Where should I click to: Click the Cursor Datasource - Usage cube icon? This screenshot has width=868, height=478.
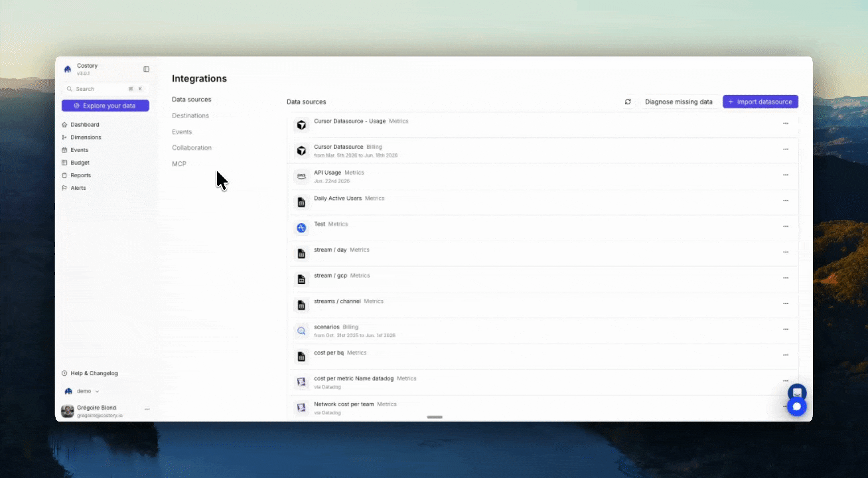pyautogui.click(x=301, y=125)
